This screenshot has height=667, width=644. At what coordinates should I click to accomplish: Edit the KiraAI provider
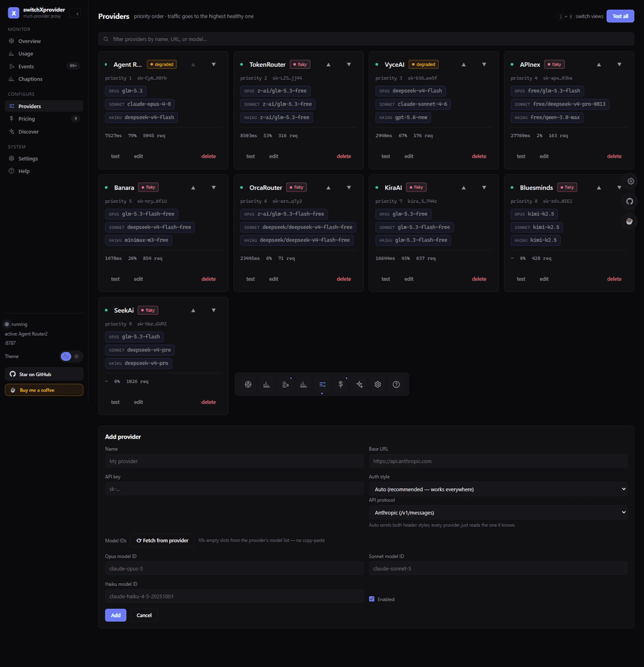tap(408, 279)
